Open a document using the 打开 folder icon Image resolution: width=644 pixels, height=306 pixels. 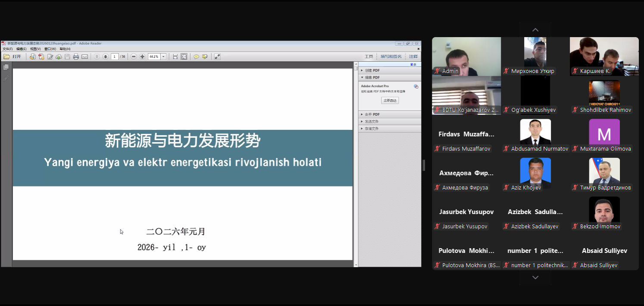(11, 56)
